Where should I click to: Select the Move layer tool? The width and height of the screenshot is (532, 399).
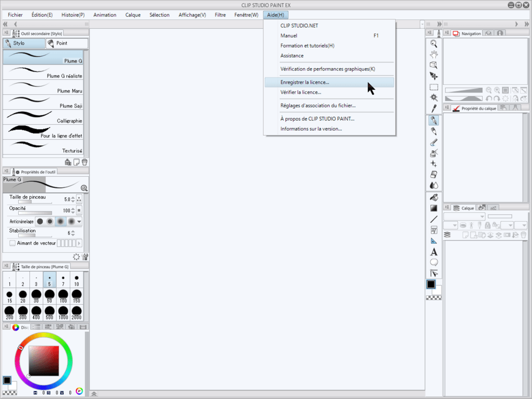(x=433, y=76)
